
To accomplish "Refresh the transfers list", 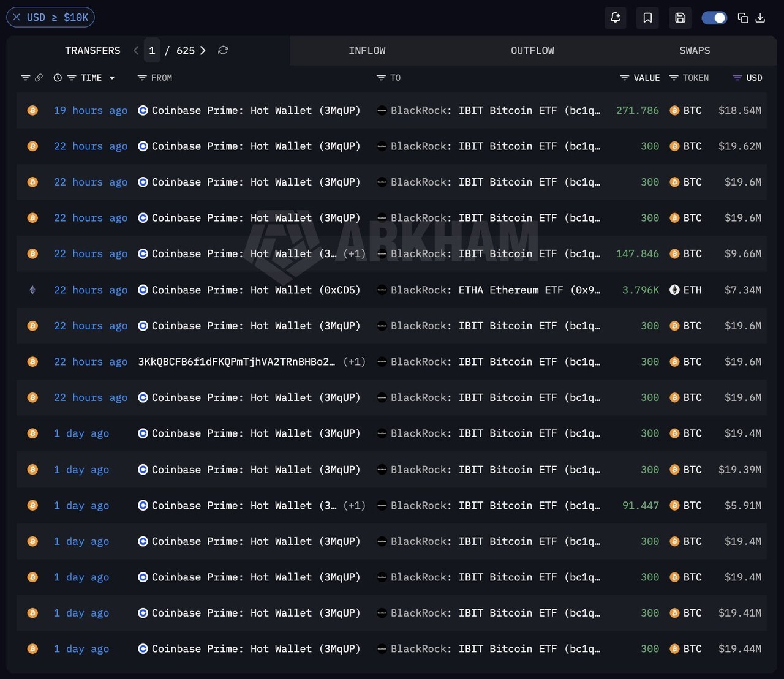I will coord(223,50).
